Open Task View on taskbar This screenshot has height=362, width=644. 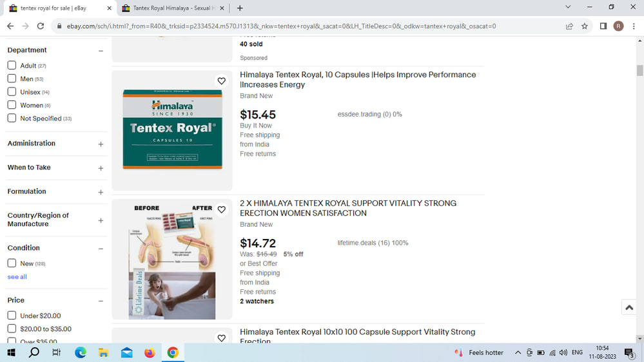point(57,352)
